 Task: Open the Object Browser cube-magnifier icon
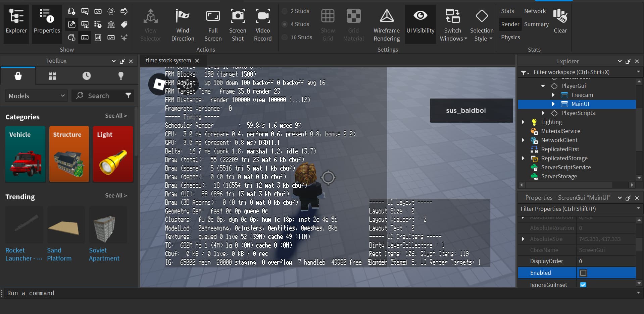coord(72,38)
